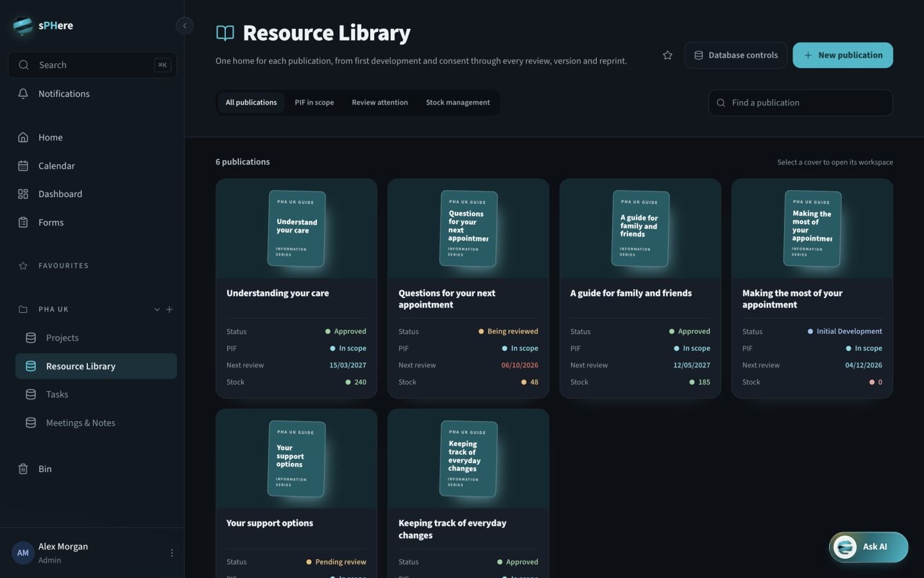Screen dimensions: 924x578
Task: Open the Calendar page
Action: 92,166
